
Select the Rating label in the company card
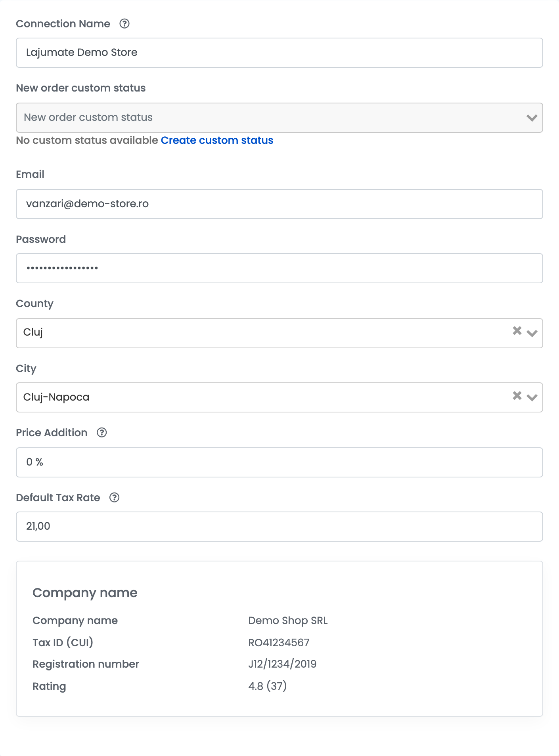click(49, 686)
